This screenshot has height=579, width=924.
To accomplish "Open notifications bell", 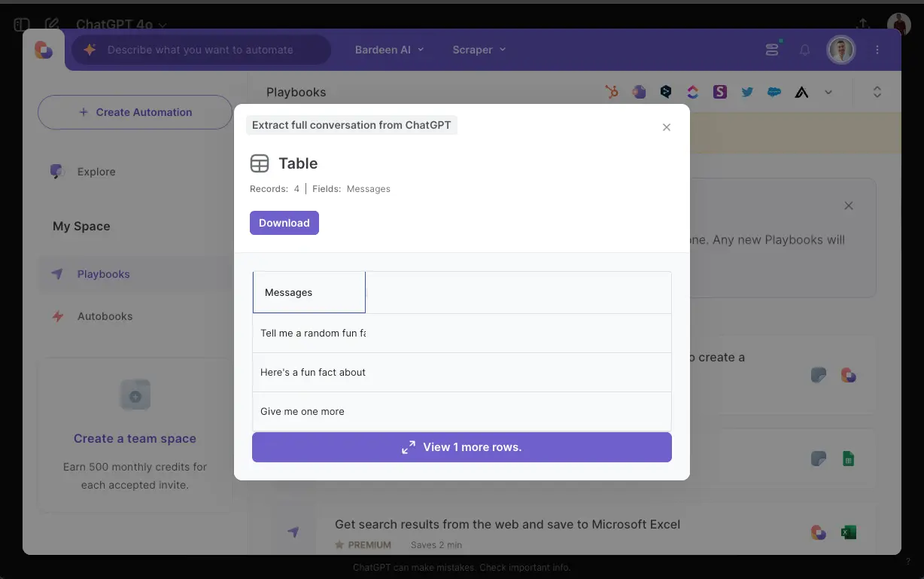I will pyautogui.click(x=804, y=50).
